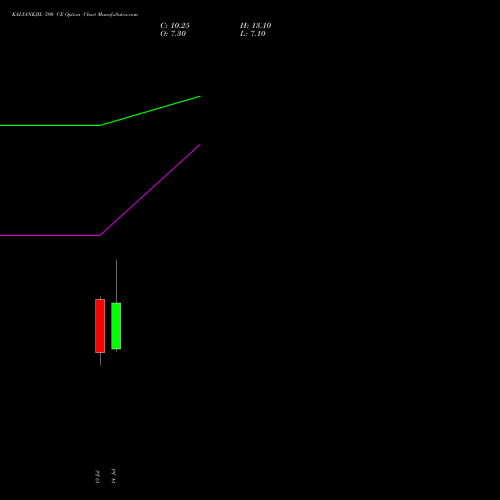Select the close value 'C: 10.25'

pyautogui.click(x=175, y=26)
